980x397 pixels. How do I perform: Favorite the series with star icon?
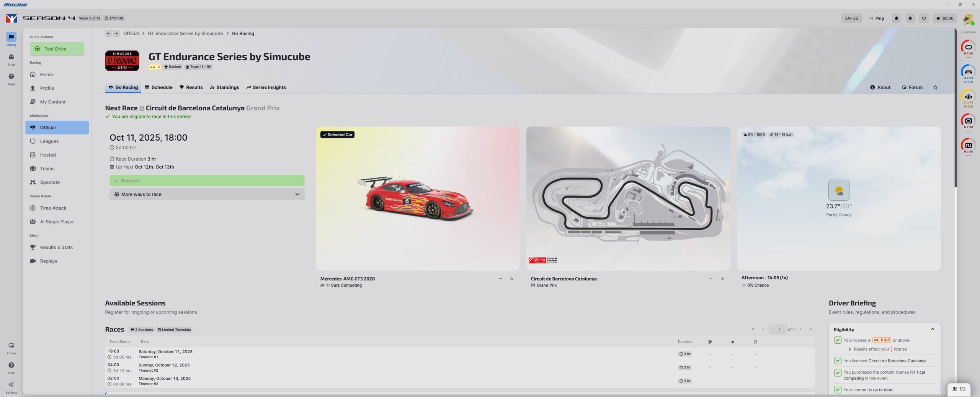pos(935,87)
